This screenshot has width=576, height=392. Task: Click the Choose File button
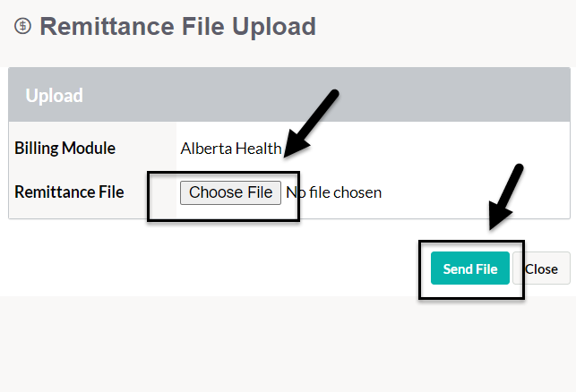pyautogui.click(x=230, y=192)
